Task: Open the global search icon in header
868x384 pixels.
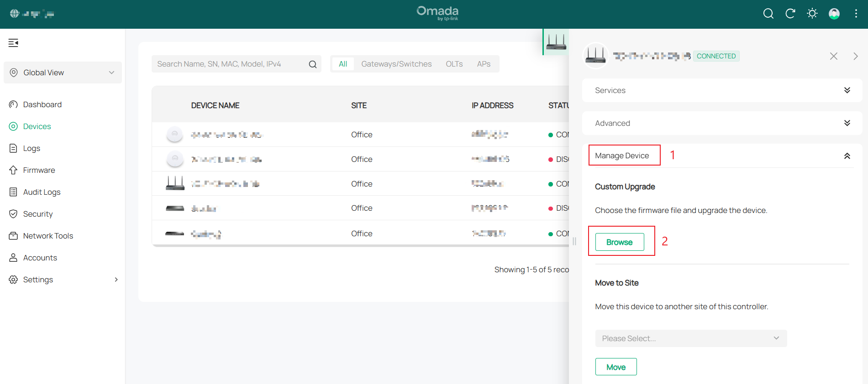Action: click(x=768, y=14)
